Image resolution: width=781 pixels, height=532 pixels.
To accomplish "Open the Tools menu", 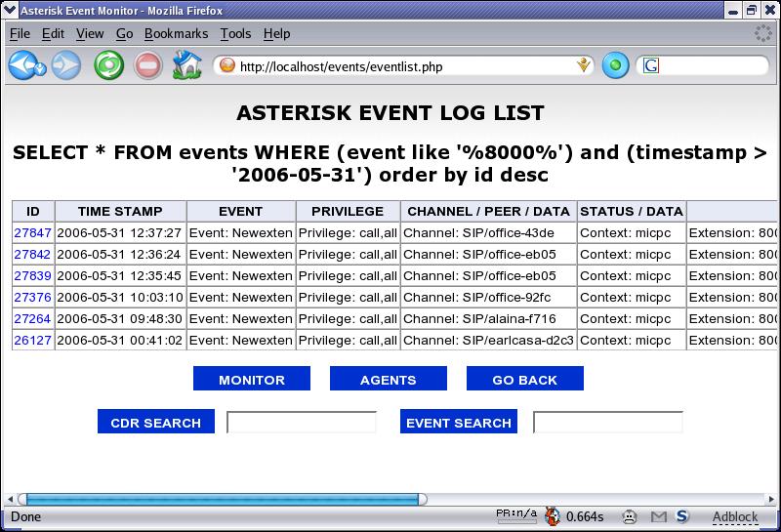I will click(x=235, y=33).
